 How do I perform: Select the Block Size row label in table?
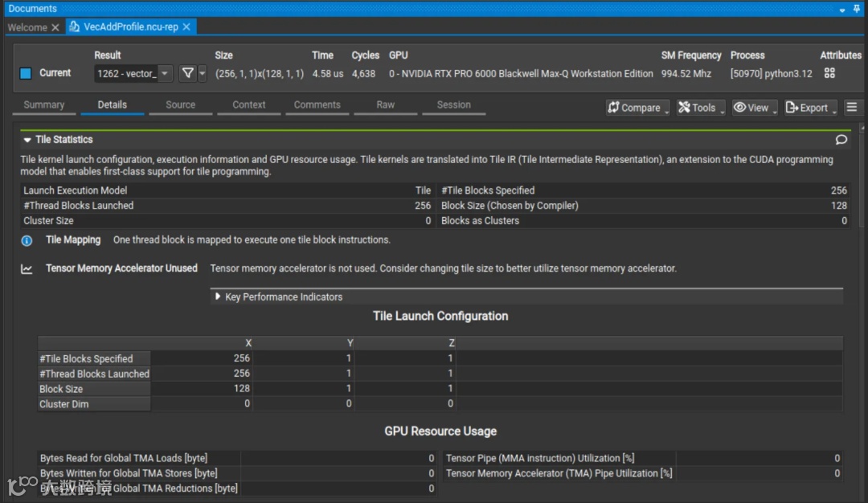[93, 389]
